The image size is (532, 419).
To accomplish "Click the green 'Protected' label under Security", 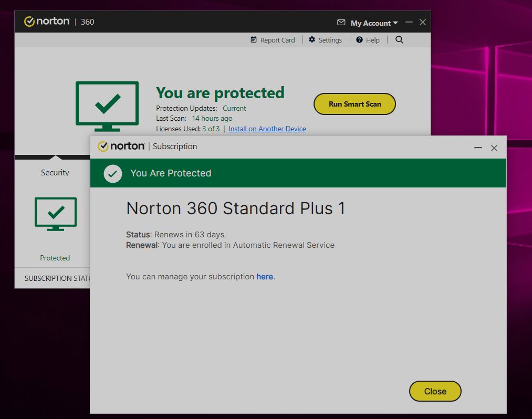I will [55, 258].
